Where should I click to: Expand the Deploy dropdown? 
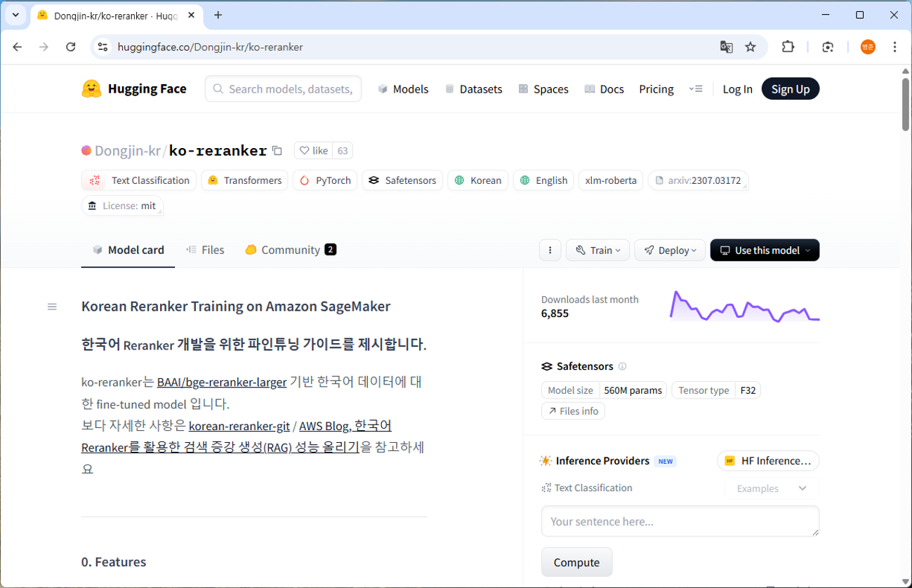point(670,250)
